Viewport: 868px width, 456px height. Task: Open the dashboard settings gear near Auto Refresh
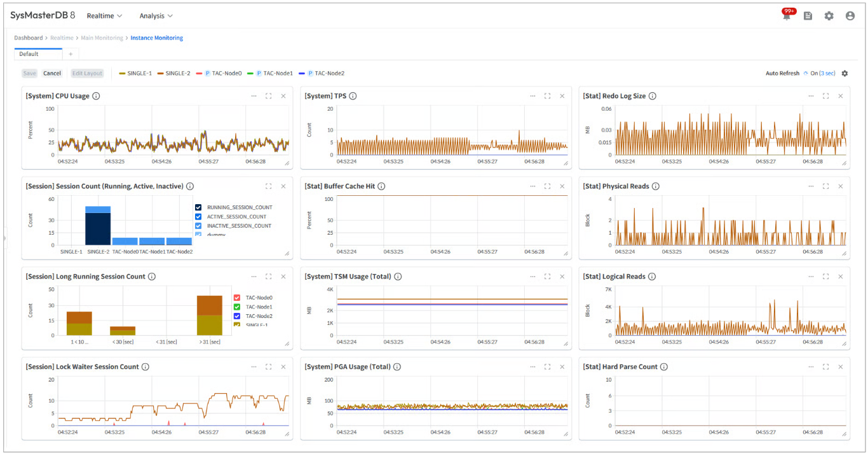pos(844,73)
